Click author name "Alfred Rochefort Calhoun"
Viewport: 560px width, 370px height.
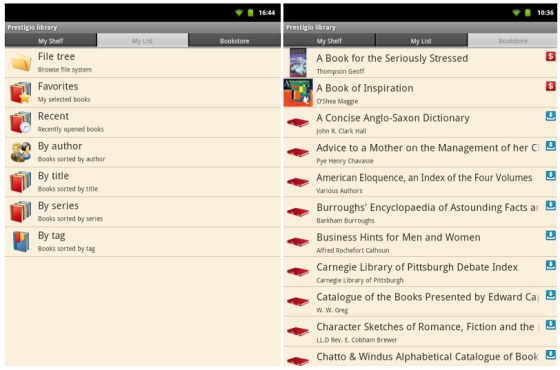click(352, 250)
